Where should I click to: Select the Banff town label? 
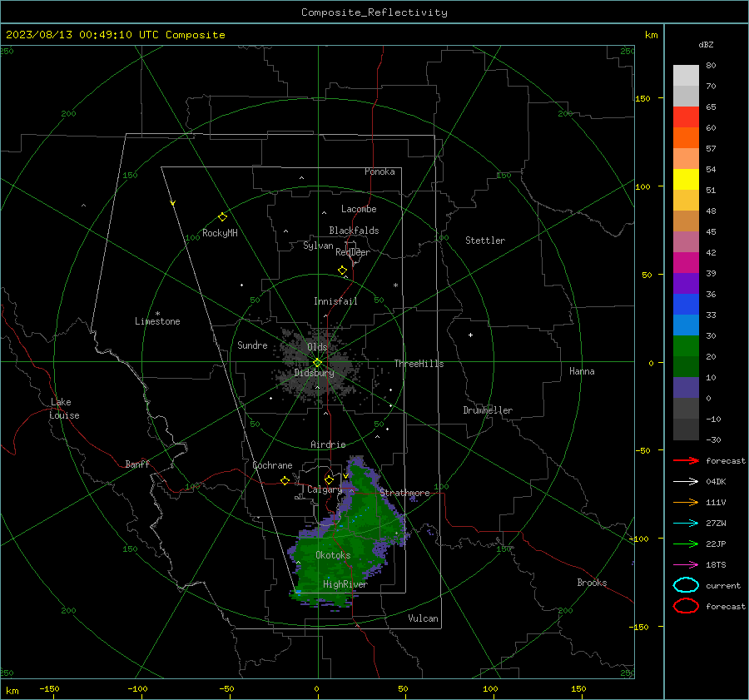click(x=137, y=464)
